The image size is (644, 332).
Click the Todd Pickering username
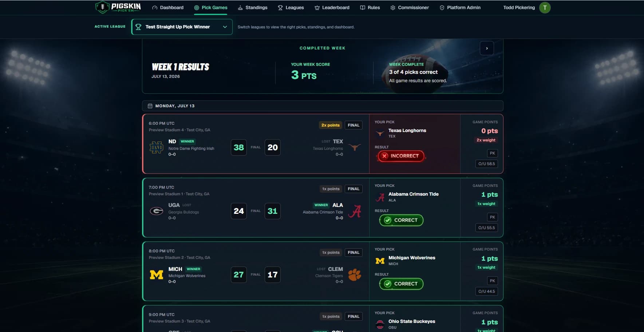click(519, 8)
